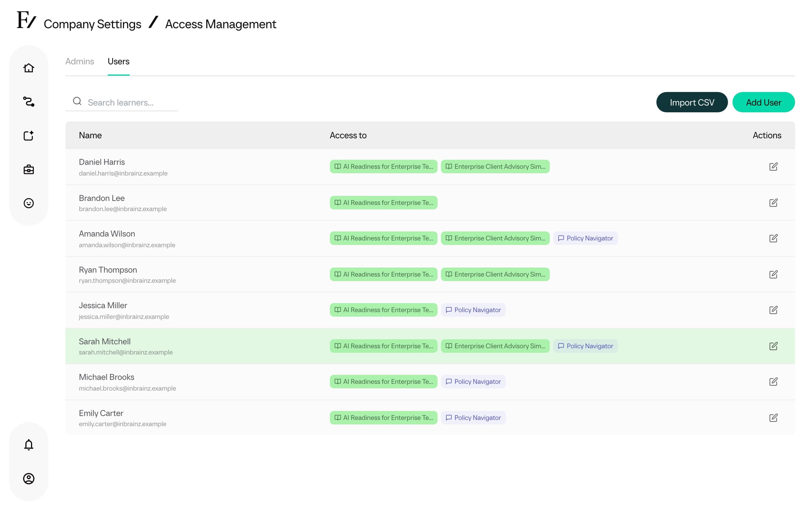Open the Home icon in sidebar
Screen dimensions: 812x508
point(28,68)
